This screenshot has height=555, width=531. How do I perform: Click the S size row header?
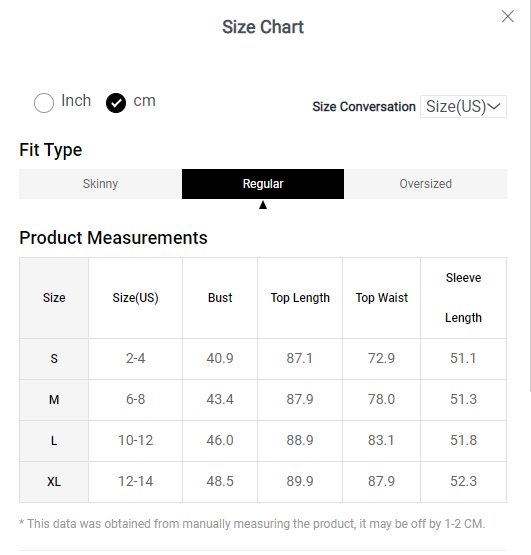coord(54,359)
